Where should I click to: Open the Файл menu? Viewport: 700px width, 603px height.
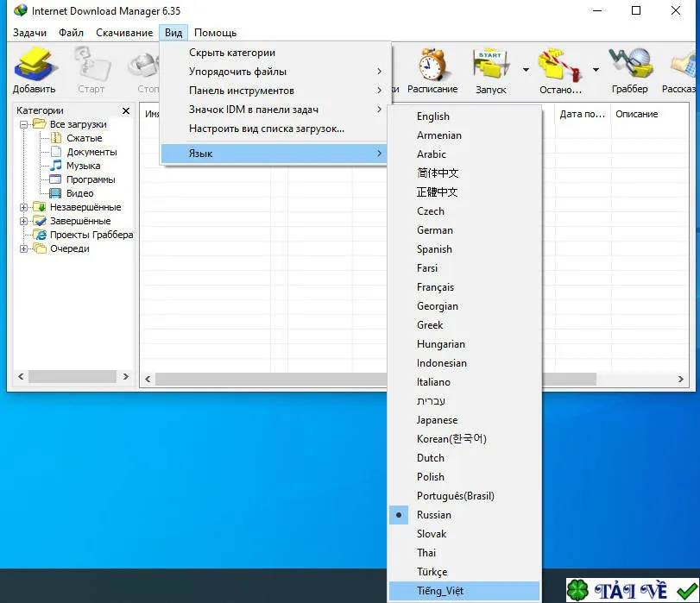click(71, 33)
